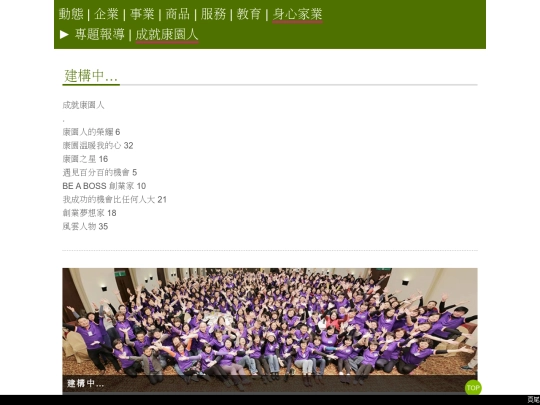The image size is (540, 405).
Task: Click the 建構中... caption on photo
Action: coord(85,383)
